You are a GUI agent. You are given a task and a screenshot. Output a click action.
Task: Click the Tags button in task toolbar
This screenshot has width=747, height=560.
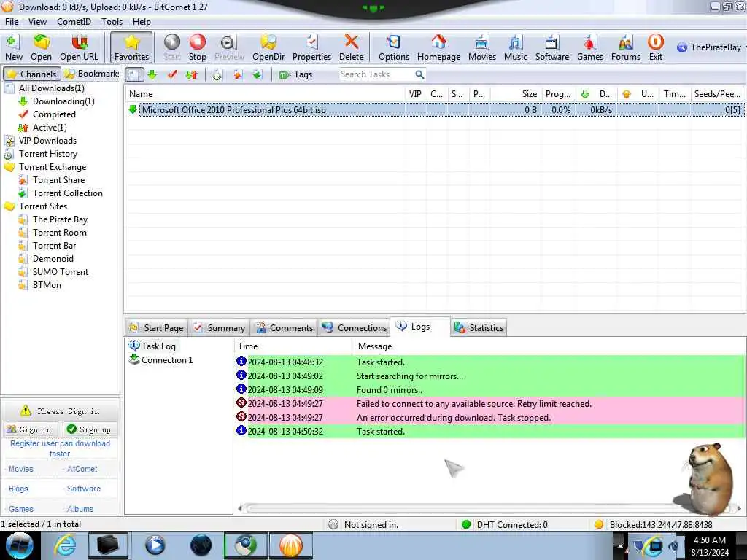(x=296, y=74)
